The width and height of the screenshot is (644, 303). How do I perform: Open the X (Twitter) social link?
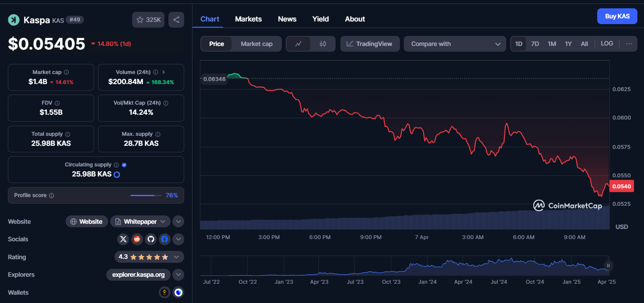[123, 239]
